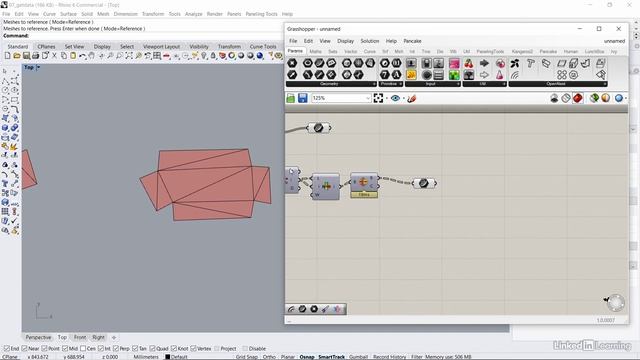640x360 pixels.
Task: Switch to the Curve Tools tab in Rhino
Action: [x=263, y=47]
